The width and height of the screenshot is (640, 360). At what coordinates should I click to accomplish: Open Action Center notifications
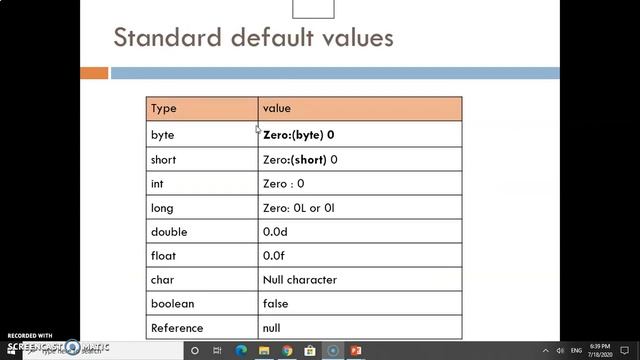[x=624, y=351]
